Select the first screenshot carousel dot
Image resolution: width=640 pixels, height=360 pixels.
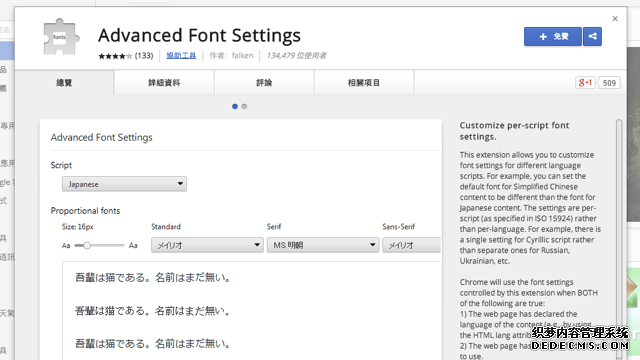click(x=235, y=107)
